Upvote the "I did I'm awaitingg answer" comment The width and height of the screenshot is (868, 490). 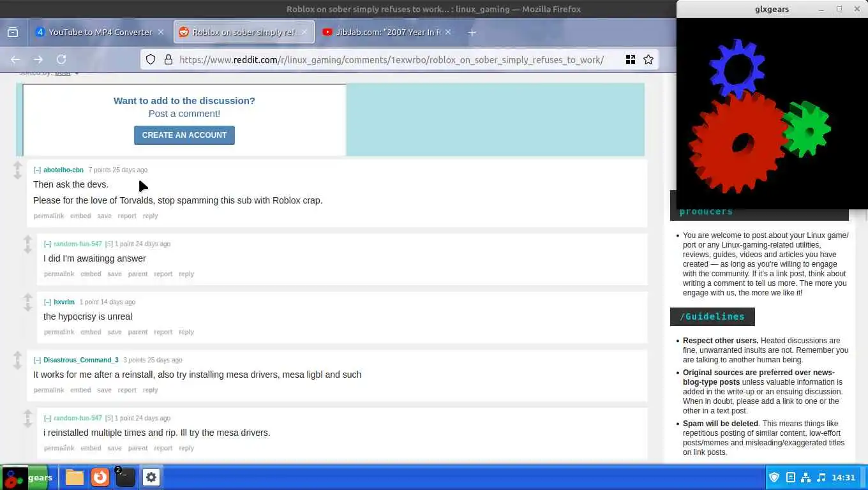[28, 240]
